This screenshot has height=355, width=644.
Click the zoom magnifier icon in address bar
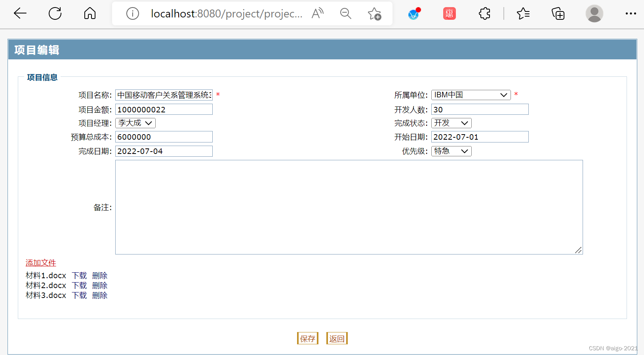[346, 13]
